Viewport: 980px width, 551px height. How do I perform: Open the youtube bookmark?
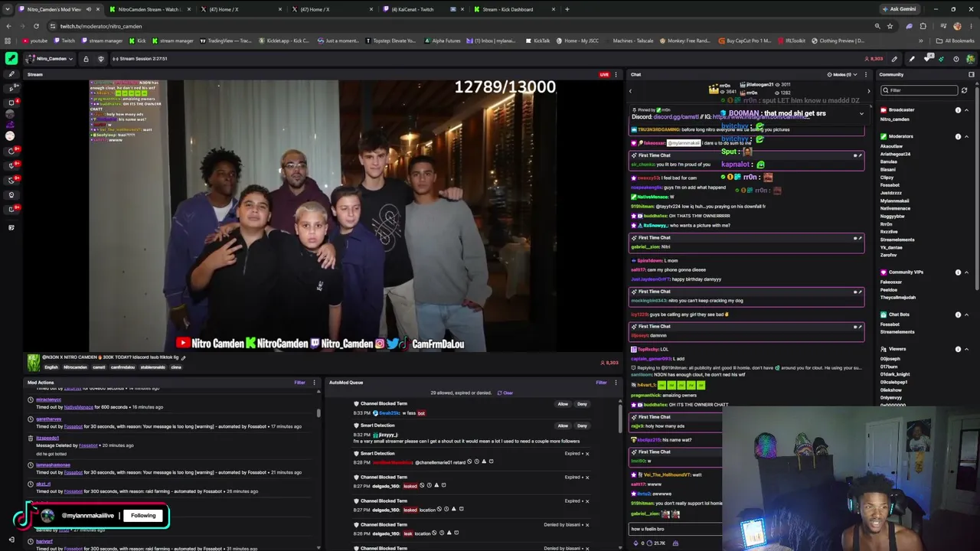click(x=35, y=41)
